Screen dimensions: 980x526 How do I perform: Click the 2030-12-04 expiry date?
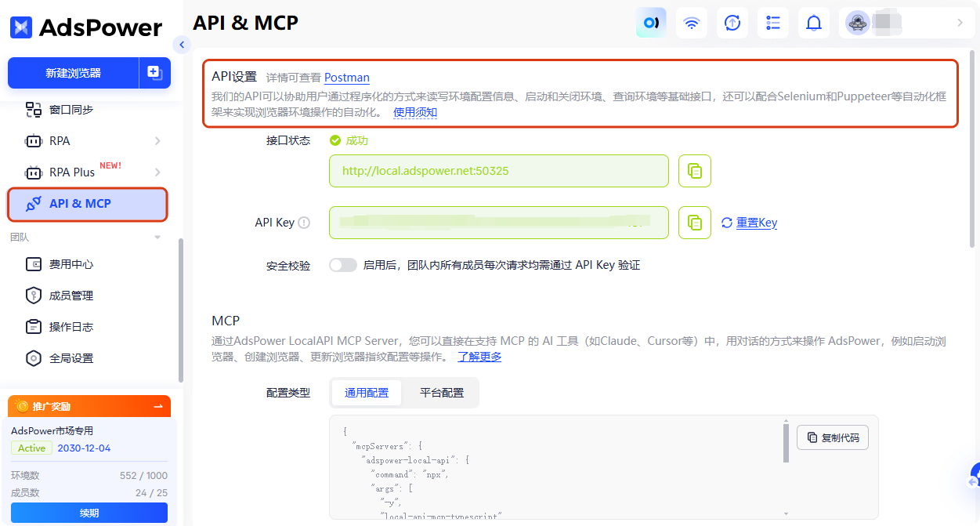(84, 448)
